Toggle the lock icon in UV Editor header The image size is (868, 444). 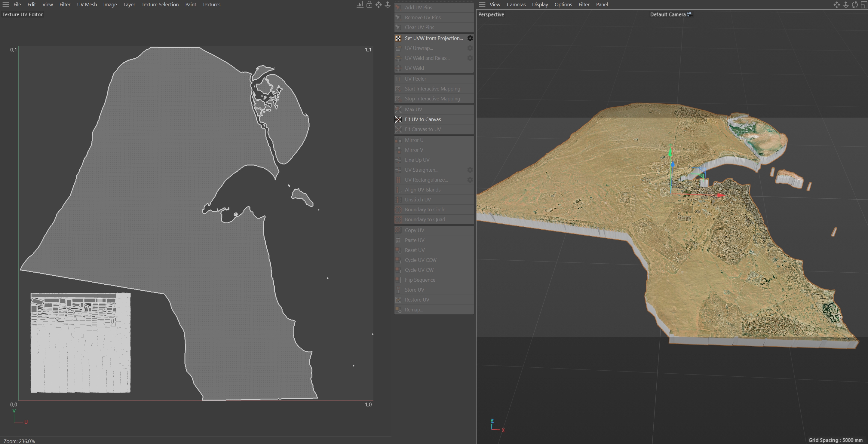[x=369, y=5]
